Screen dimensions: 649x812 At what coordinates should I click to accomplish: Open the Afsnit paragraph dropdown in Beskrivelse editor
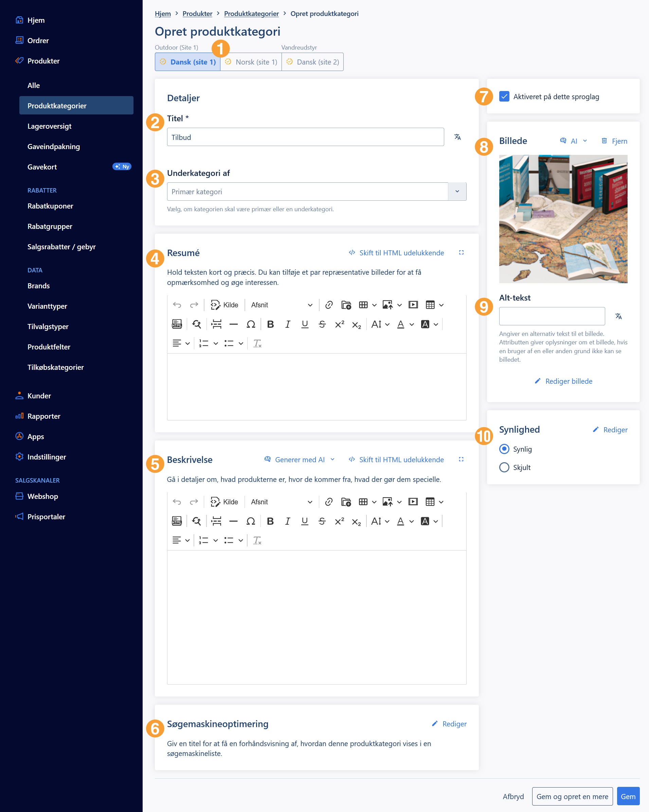[x=282, y=502]
